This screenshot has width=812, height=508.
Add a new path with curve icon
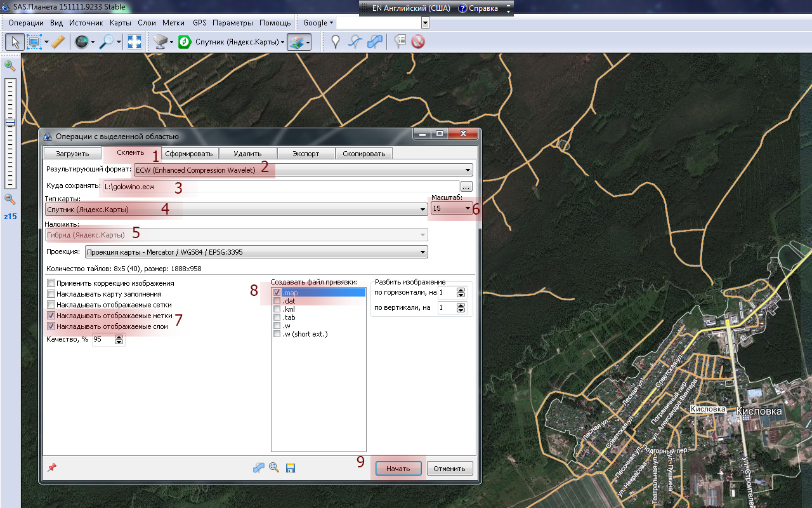coord(356,42)
